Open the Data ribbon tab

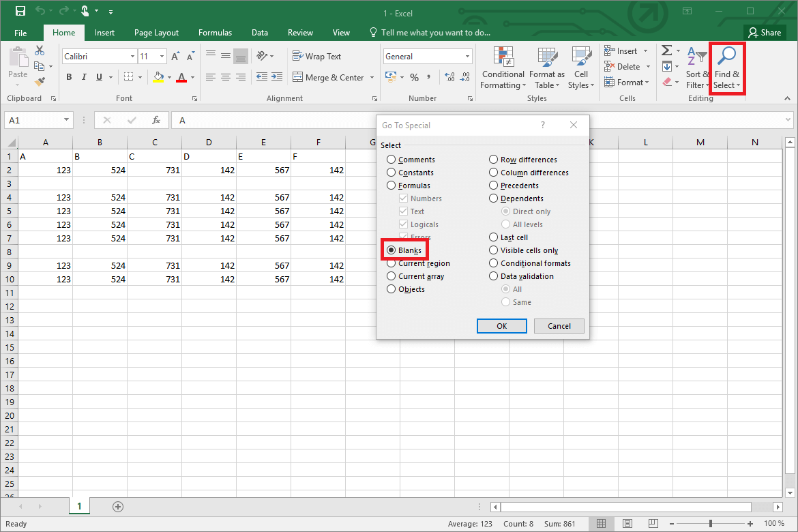259,32
